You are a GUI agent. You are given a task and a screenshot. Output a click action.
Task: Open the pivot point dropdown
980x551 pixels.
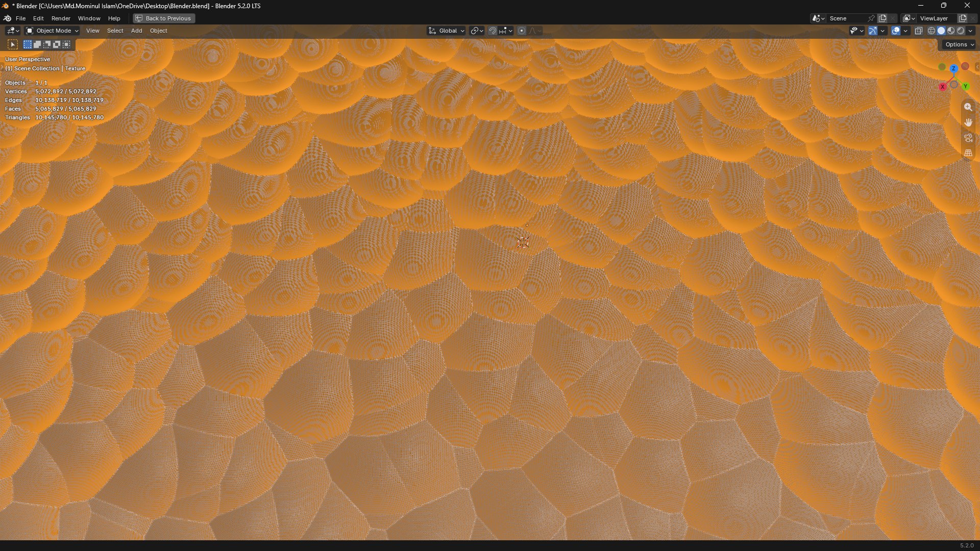tap(477, 31)
